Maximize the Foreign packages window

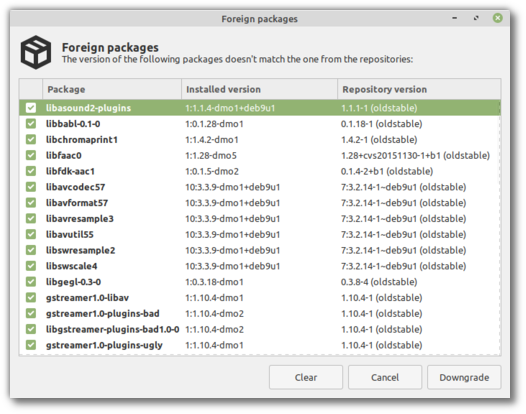(476, 18)
